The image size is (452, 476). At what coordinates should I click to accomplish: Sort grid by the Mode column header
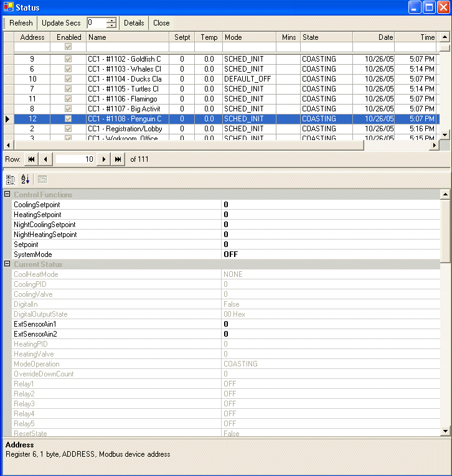pos(250,37)
